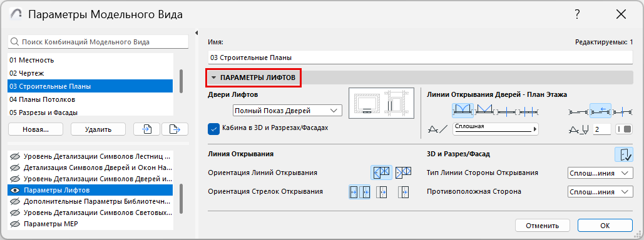Select sliding door symbol with arrow
The image size is (644, 240).
(x=600, y=111)
